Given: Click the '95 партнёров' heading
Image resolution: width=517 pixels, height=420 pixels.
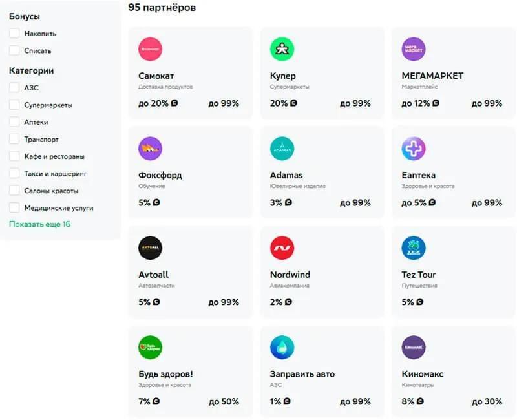Looking at the screenshot, I should pyautogui.click(x=162, y=7).
